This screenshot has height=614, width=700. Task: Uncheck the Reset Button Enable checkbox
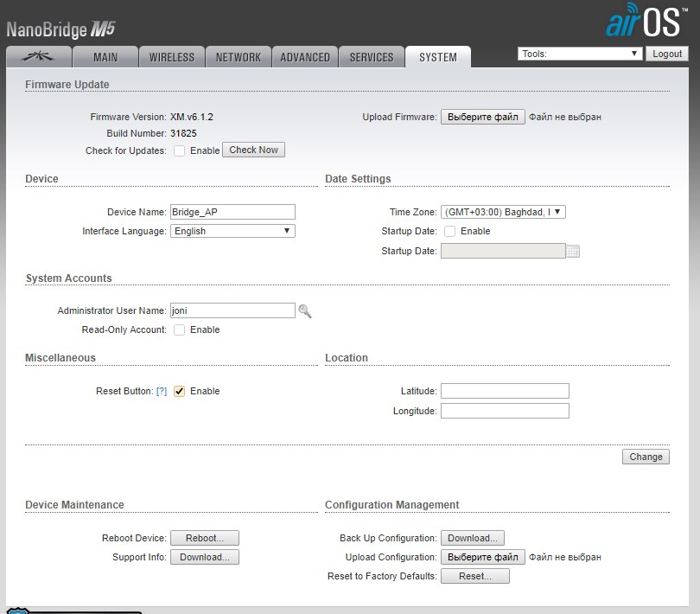point(180,391)
